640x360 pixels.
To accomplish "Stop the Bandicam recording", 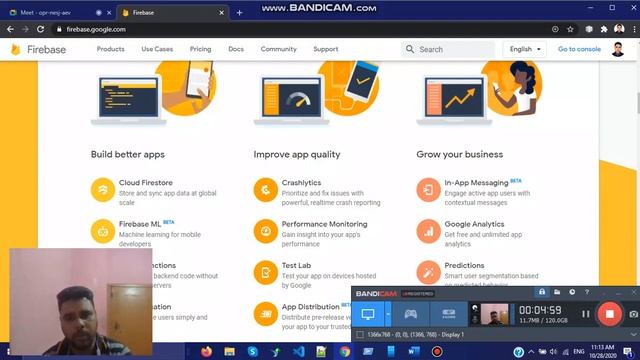I will click(609, 314).
